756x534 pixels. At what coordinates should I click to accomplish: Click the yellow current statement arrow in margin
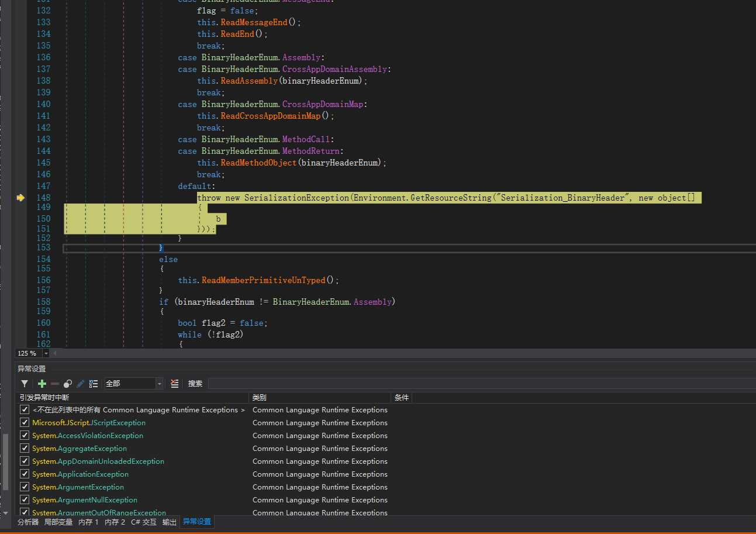coord(20,198)
